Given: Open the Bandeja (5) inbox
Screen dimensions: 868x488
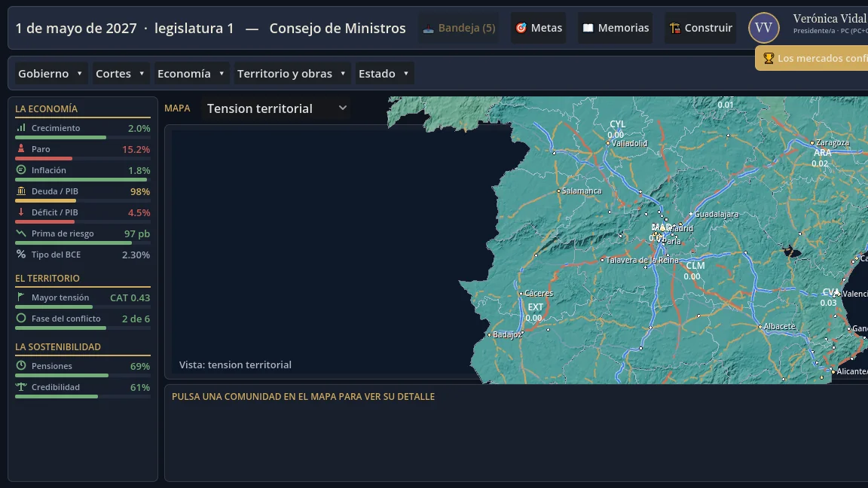Looking at the screenshot, I should point(459,28).
